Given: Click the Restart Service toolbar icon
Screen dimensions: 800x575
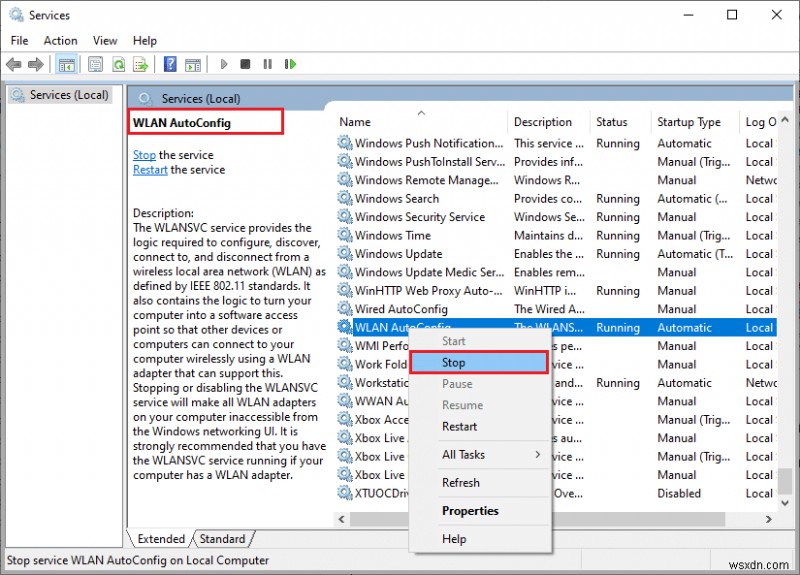Looking at the screenshot, I should [290, 64].
